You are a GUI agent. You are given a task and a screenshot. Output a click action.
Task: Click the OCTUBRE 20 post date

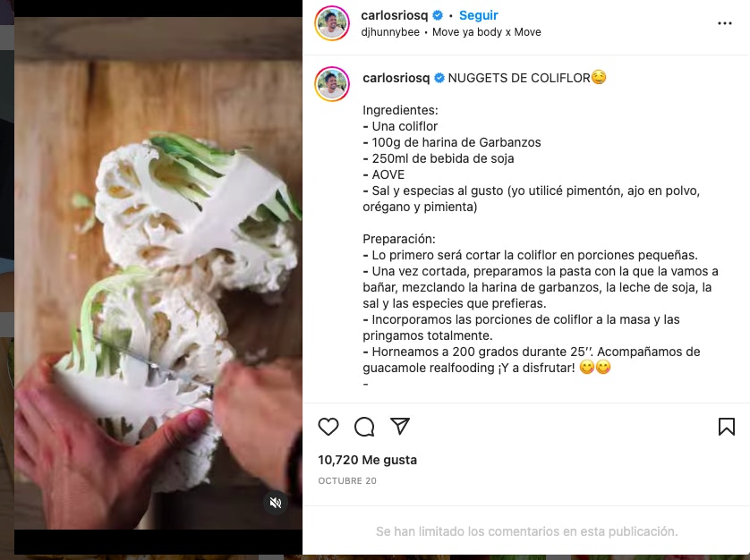347,480
